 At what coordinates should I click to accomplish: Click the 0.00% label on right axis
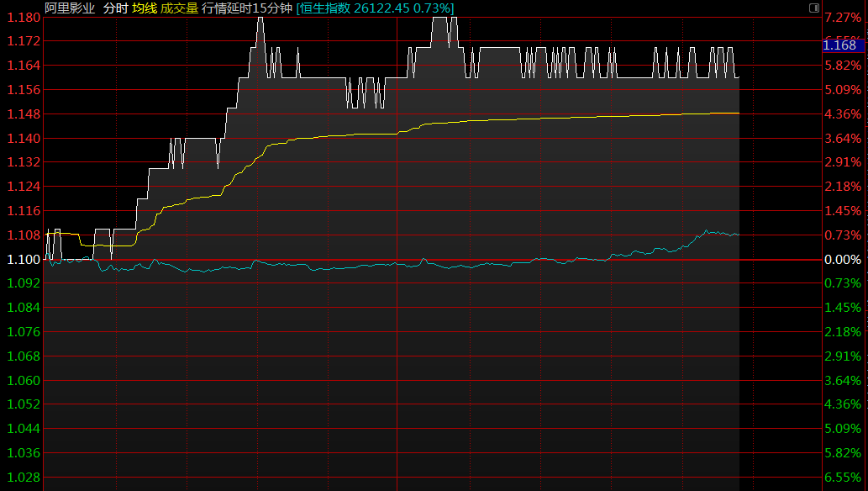(843, 259)
